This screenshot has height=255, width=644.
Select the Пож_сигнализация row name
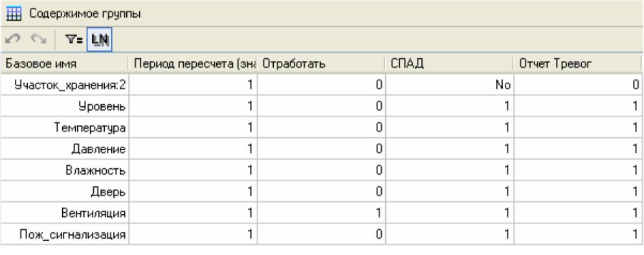point(65,234)
